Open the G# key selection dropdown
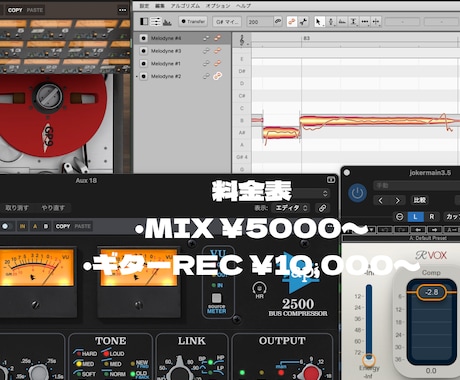This screenshot has width=460, height=380. point(227,22)
